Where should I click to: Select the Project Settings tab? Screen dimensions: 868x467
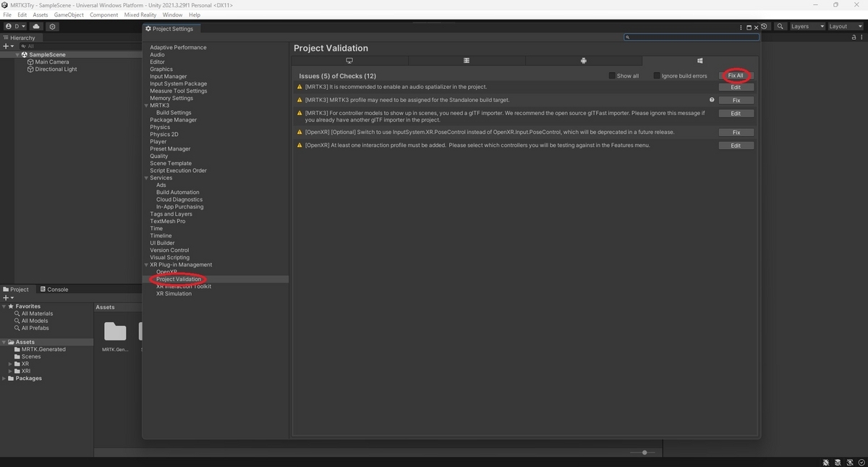[173, 29]
